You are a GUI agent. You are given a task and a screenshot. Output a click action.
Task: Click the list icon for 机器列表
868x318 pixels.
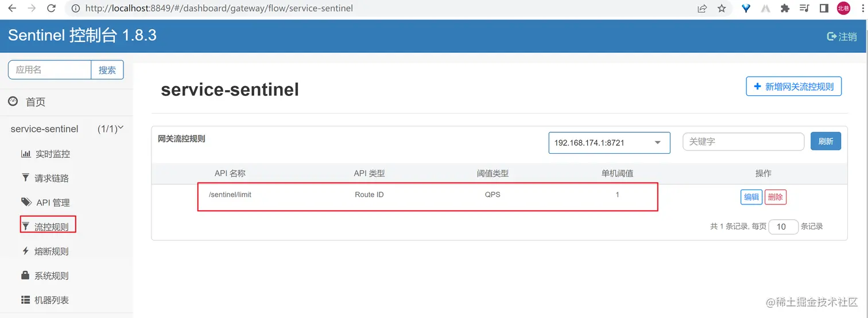pyautogui.click(x=25, y=300)
